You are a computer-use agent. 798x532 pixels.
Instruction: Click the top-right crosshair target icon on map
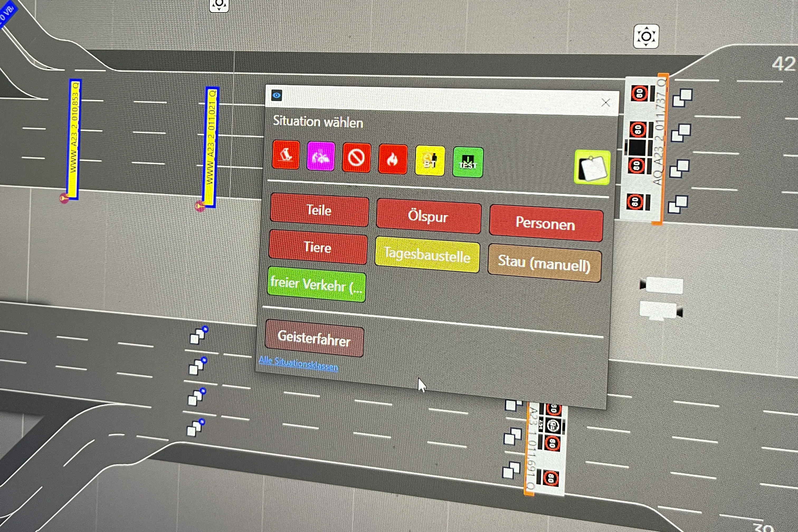[x=646, y=36]
